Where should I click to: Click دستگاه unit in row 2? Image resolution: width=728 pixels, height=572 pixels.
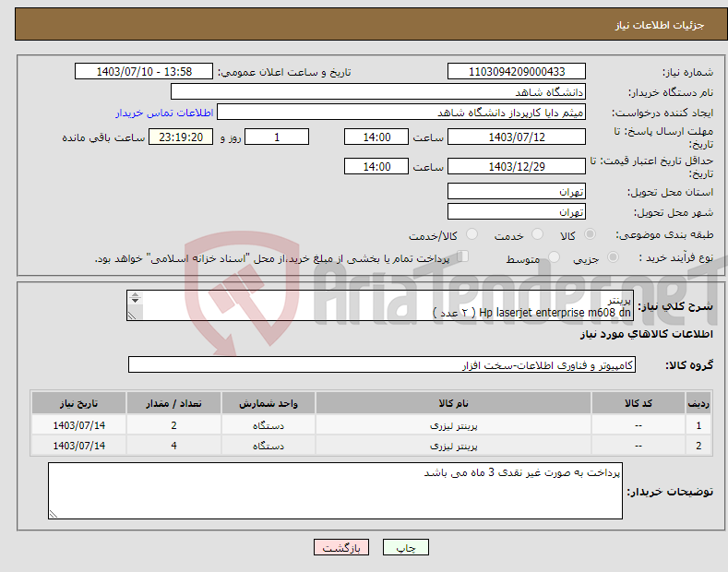coord(269,446)
